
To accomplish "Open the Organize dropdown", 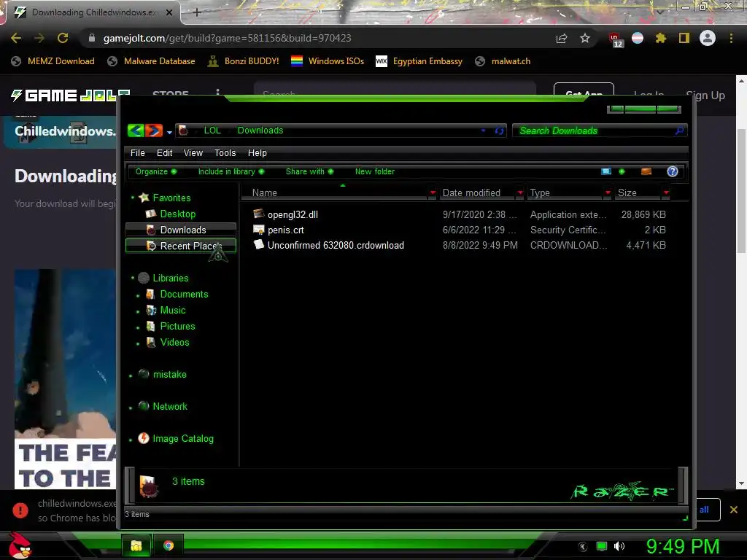I will tap(156, 171).
